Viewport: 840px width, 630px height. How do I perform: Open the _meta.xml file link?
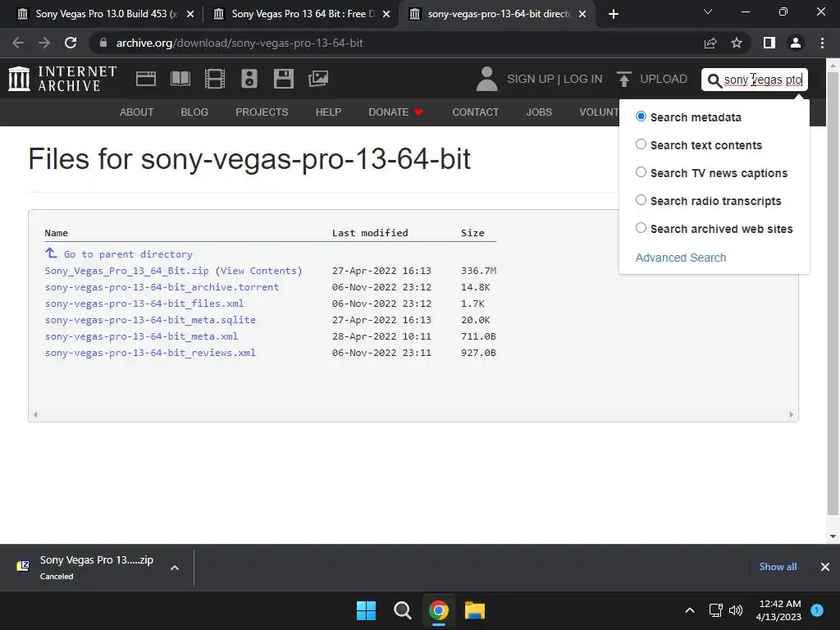tap(141, 336)
